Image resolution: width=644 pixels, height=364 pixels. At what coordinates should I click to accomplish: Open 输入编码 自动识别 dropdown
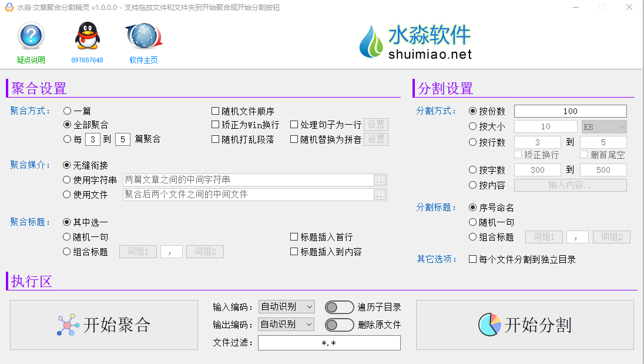pos(286,307)
